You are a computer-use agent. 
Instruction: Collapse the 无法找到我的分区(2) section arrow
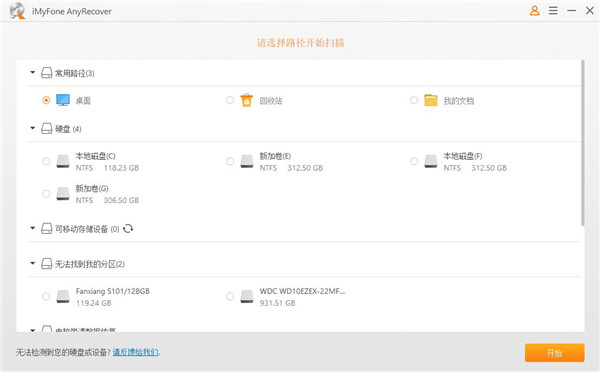tap(33, 263)
